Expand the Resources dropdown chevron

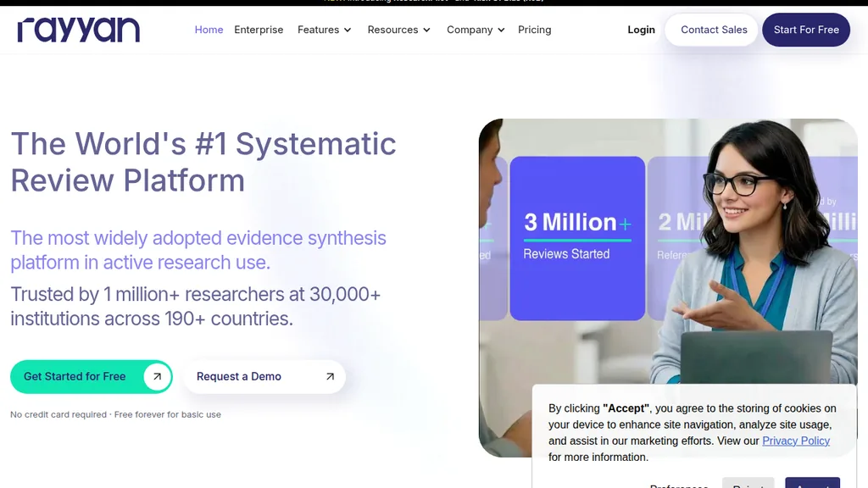point(427,30)
